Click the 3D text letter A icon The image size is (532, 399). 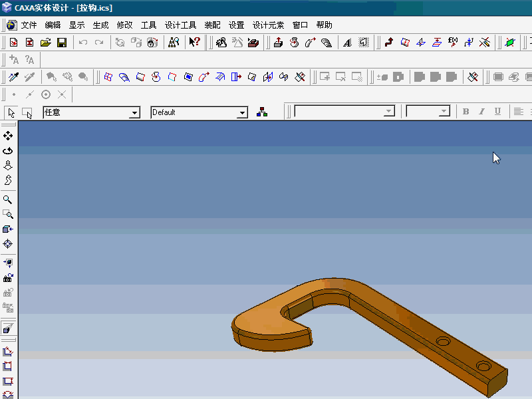click(x=347, y=43)
